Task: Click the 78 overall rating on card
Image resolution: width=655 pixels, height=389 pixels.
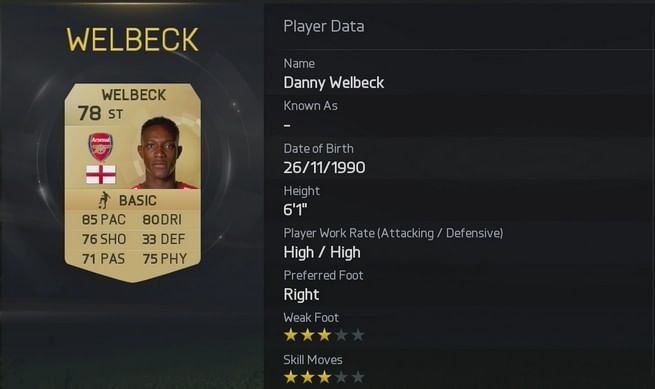Action: [x=89, y=113]
